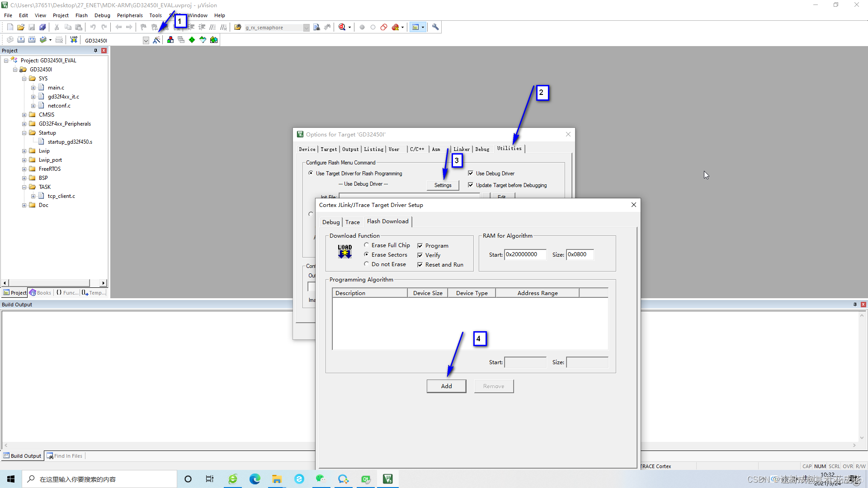Launch Keil uVision from Windows taskbar

click(387, 479)
